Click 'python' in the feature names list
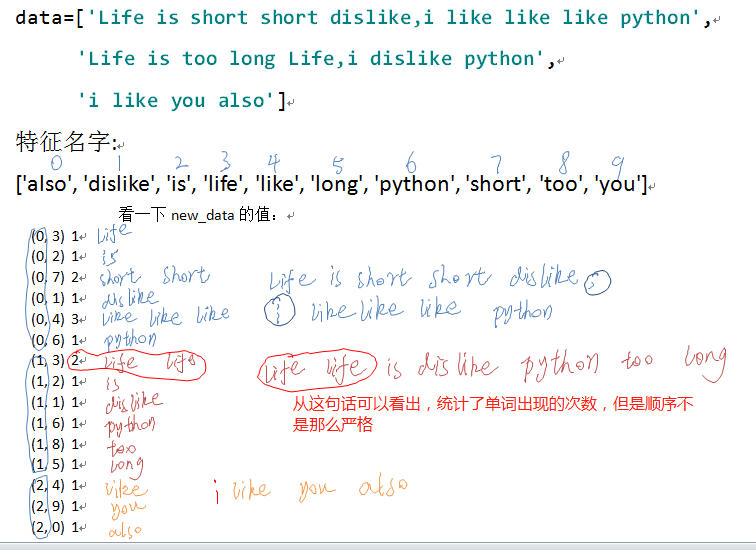 point(414,185)
